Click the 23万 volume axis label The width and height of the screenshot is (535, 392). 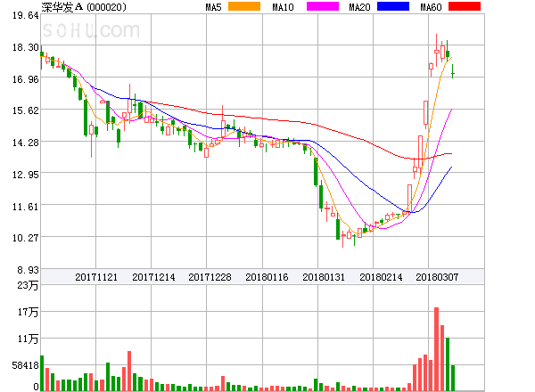[28, 285]
